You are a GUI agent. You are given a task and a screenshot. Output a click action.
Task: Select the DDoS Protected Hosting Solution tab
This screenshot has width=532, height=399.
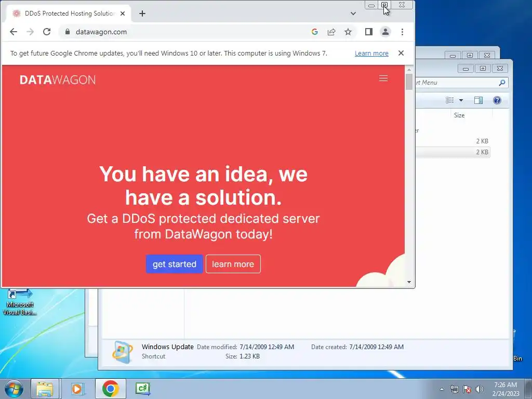[x=68, y=14]
